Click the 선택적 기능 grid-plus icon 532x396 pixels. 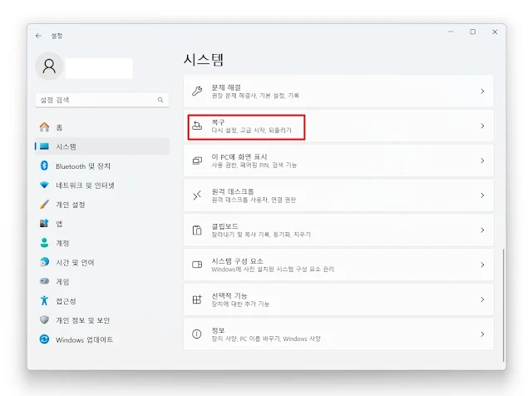click(x=197, y=299)
